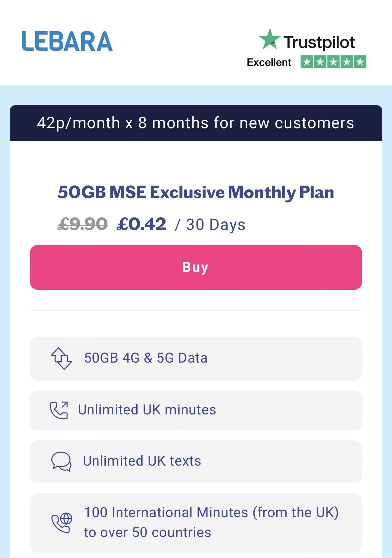Click the Trustpilot brand name text
The height and width of the screenshot is (558, 392).
click(319, 42)
